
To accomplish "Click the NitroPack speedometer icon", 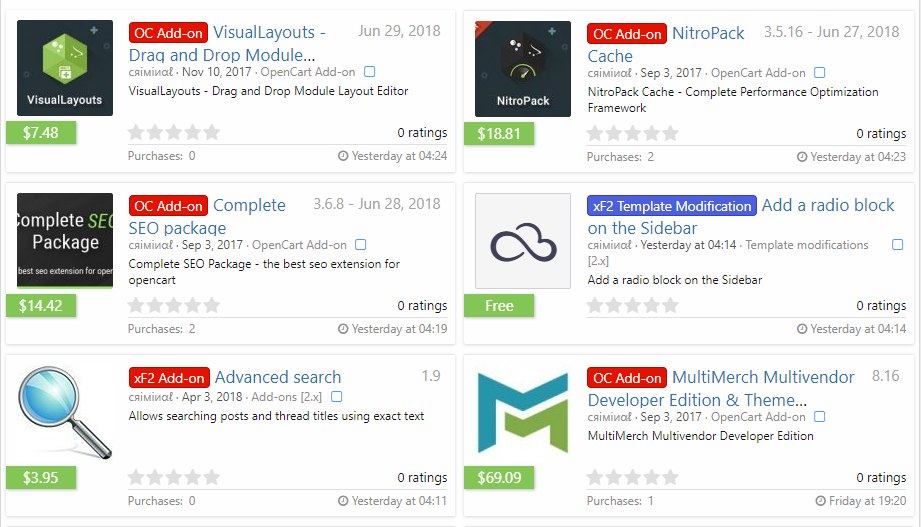I will tap(523, 68).
